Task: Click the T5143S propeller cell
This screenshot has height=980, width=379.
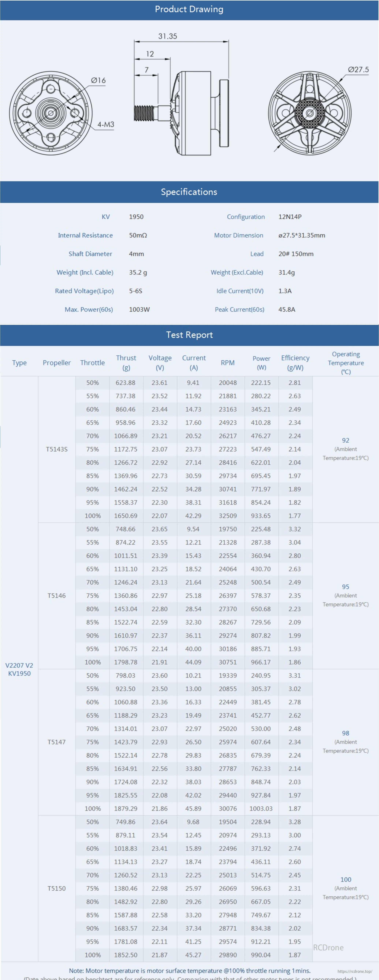Action: pos(57,449)
